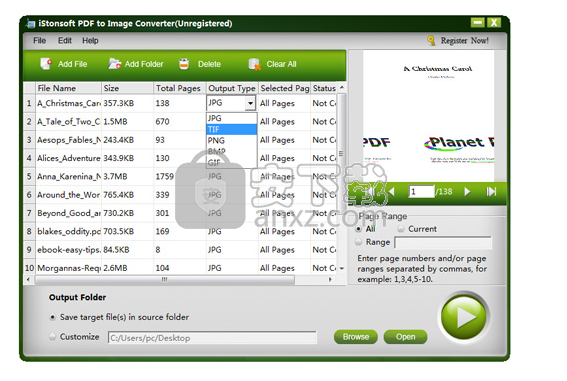Image resolution: width=567 pixels, height=381 pixels.
Task: Click the Add File label
Action: (72, 64)
